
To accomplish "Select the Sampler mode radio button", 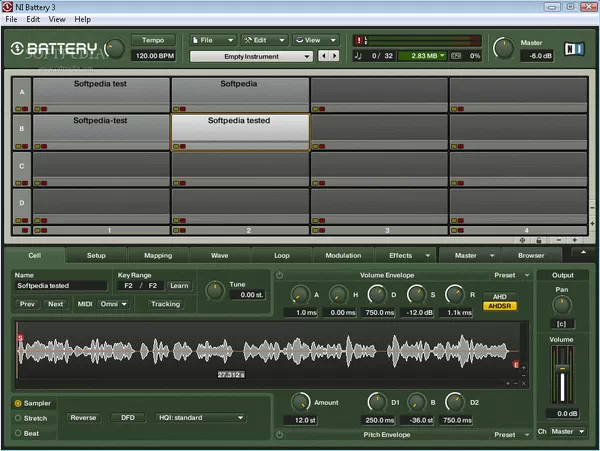I will tap(19, 402).
